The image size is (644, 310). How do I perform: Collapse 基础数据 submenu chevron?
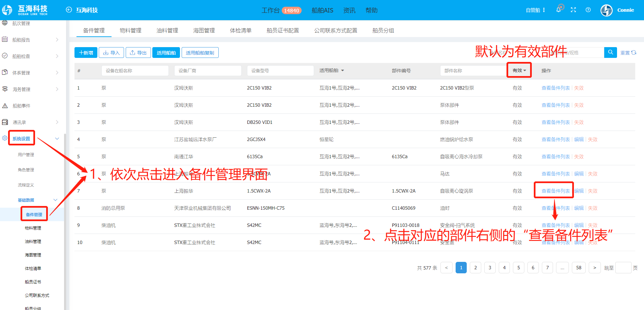click(x=56, y=200)
